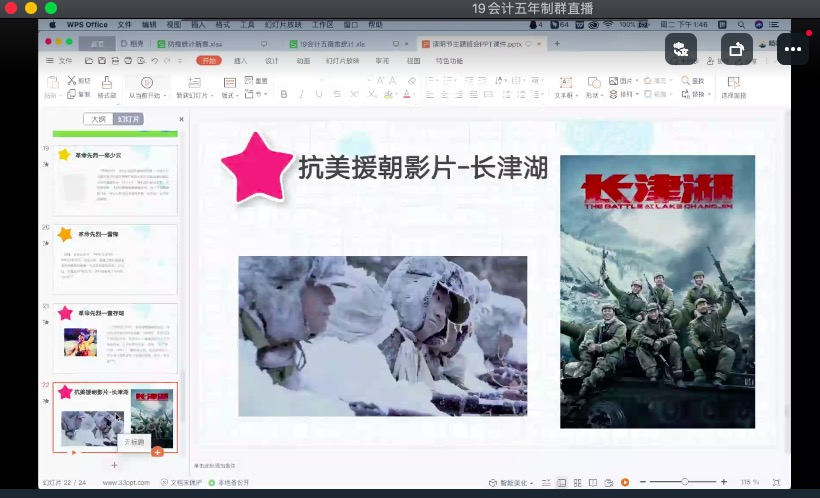This screenshot has width=820, height=498.
Task: Switch panel to Slides (幻灯片) view
Action: click(x=129, y=118)
